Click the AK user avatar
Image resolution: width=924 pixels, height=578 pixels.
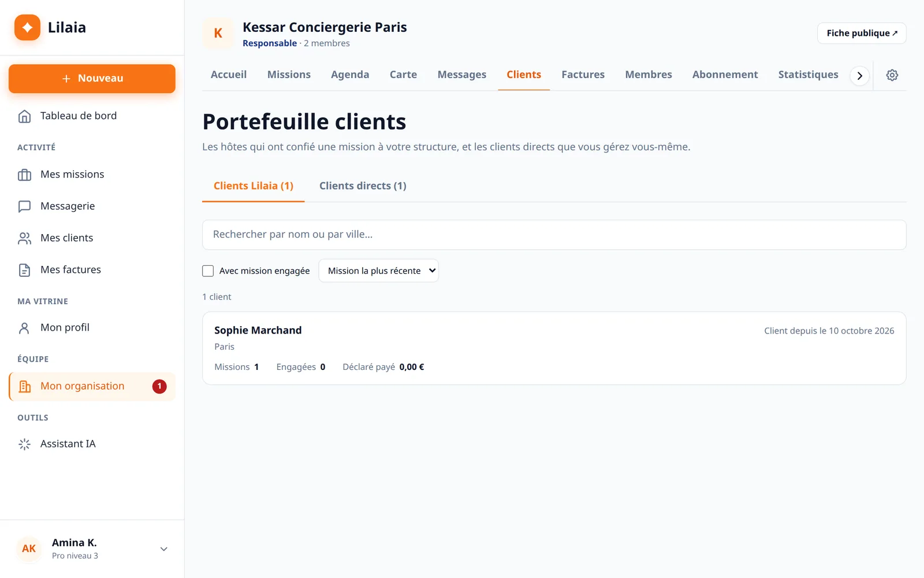(29, 549)
